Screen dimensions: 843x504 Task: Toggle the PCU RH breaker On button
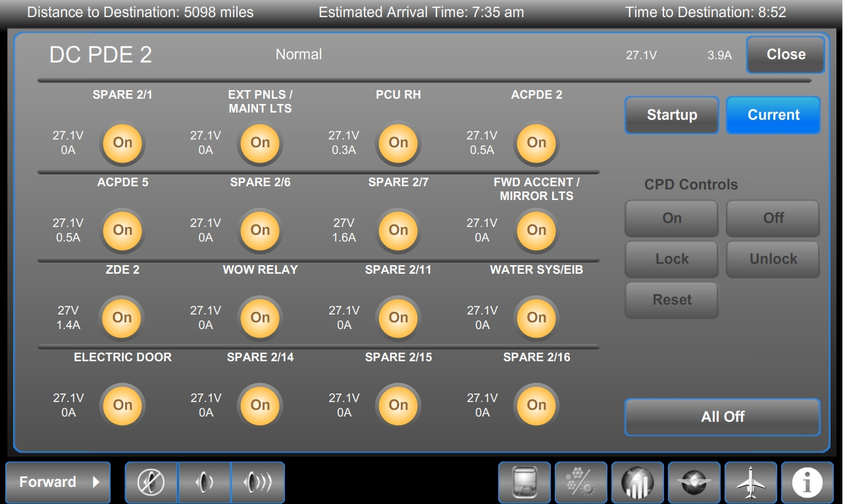398,143
